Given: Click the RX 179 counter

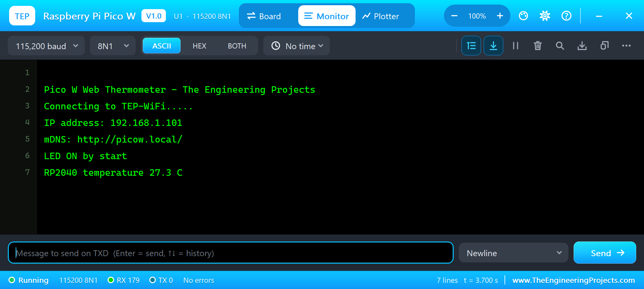Looking at the screenshot, I should tap(124, 280).
